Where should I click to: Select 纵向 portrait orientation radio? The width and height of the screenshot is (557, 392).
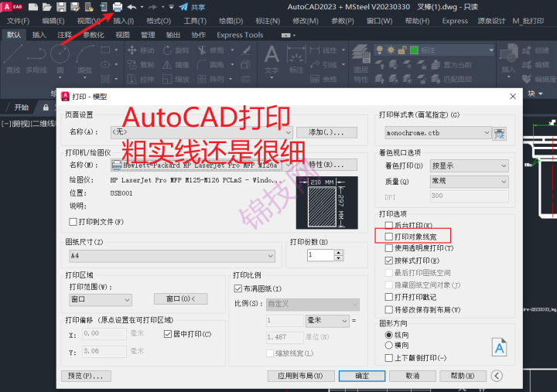389,335
